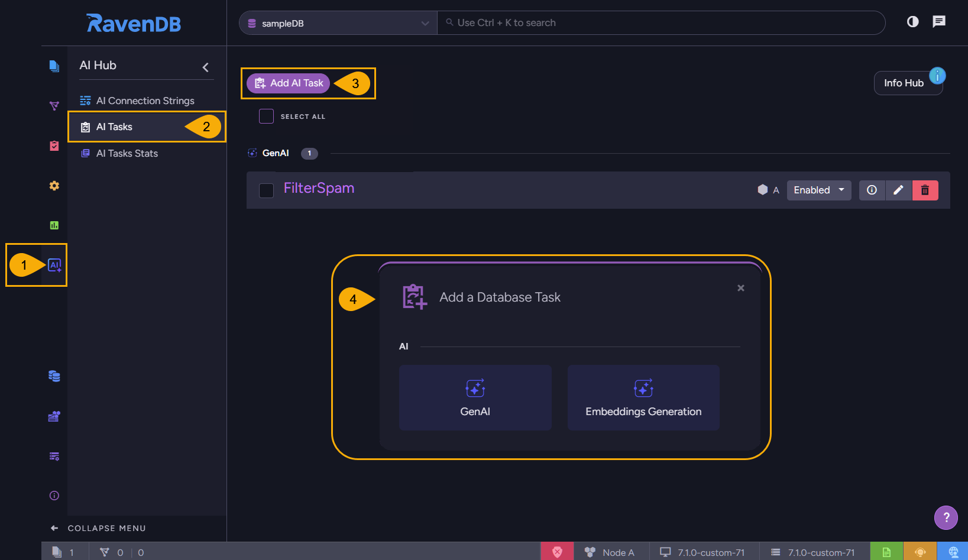Click Node A in the status bar

(x=611, y=552)
